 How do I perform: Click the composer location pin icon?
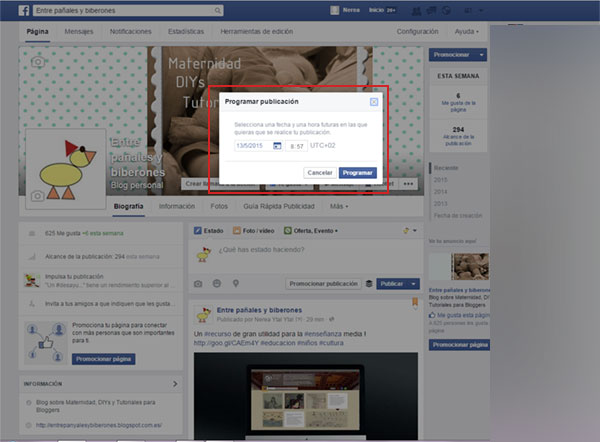pyautogui.click(x=236, y=284)
